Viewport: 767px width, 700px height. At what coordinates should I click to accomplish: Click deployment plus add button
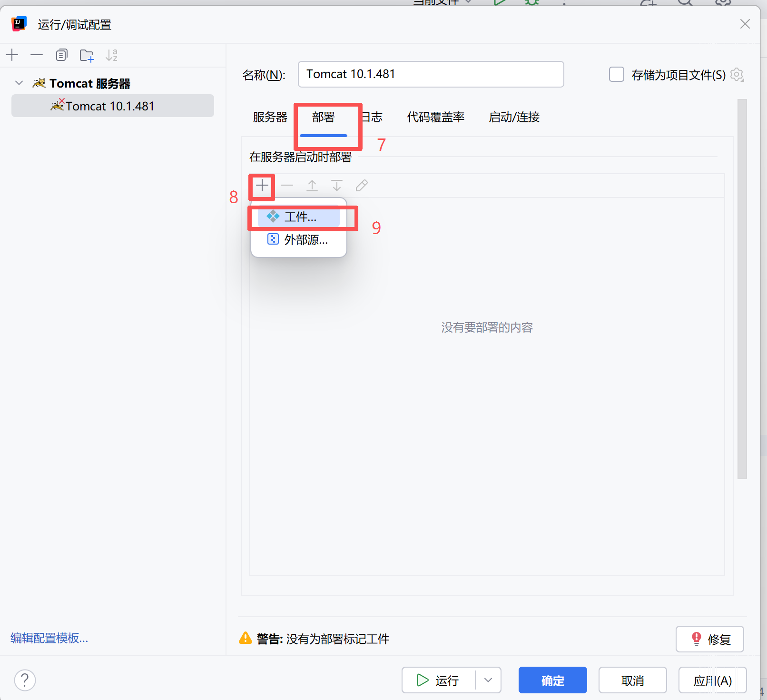(x=262, y=185)
